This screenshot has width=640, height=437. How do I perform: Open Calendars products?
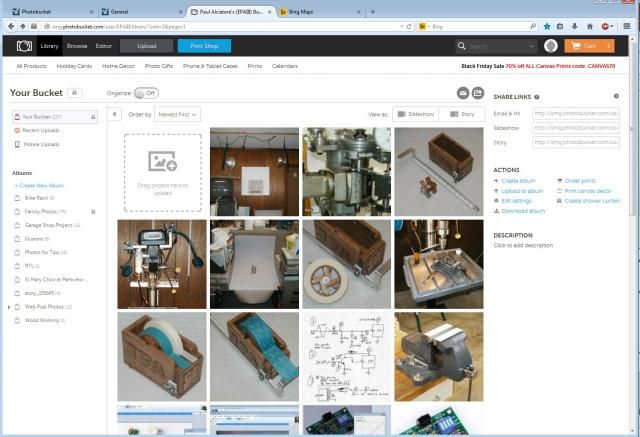[285, 66]
